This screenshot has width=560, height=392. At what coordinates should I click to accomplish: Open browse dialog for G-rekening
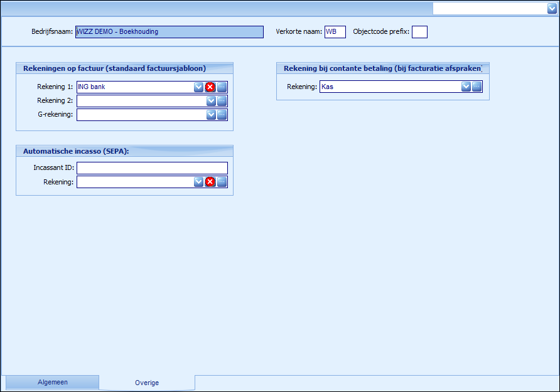[222, 115]
